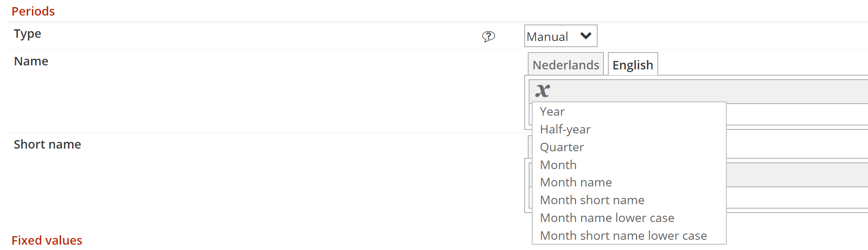Screen dimensions: 868x250
Task: Click the Periods section heading
Action: pyautogui.click(x=33, y=11)
